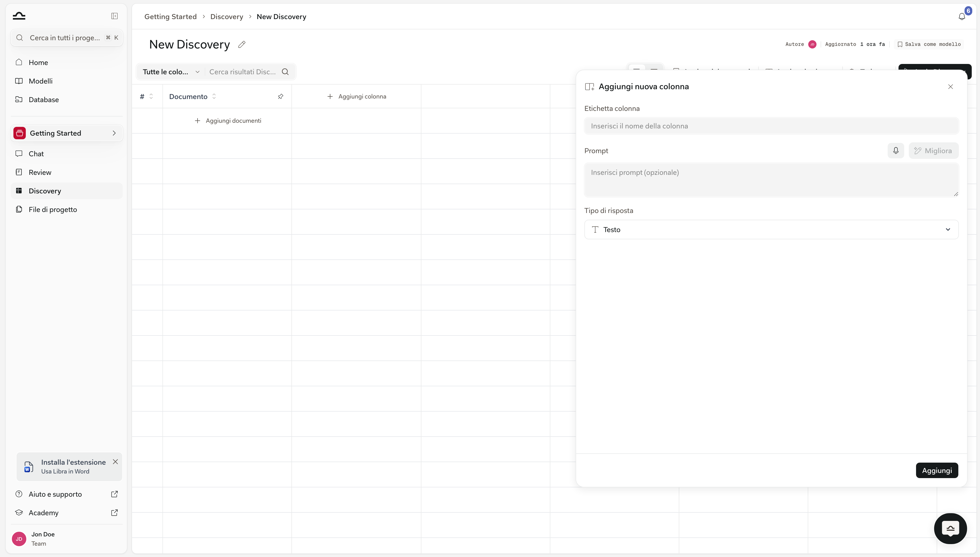Click the Etichetta colonna name field
The image size is (980, 557).
771,126
